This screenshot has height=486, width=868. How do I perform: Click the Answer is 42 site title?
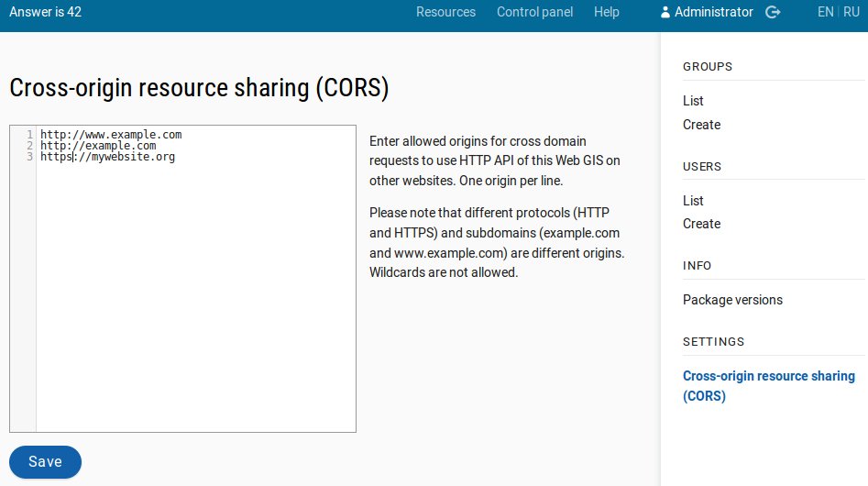46,12
